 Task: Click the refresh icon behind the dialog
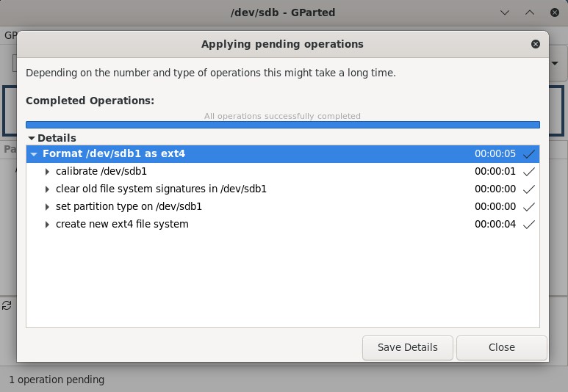tap(7, 305)
